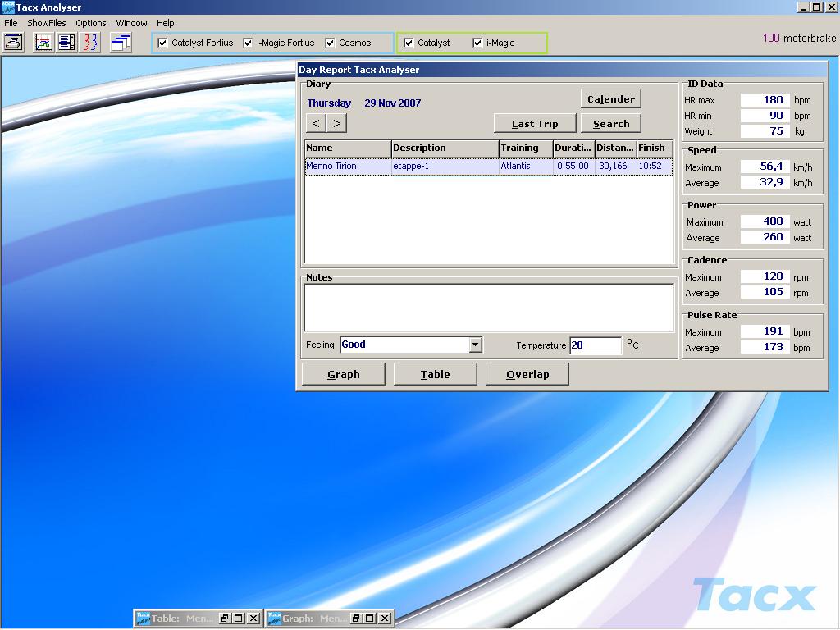The image size is (840, 630).
Task: Click the Calender button
Action: [x=610, y=99]
